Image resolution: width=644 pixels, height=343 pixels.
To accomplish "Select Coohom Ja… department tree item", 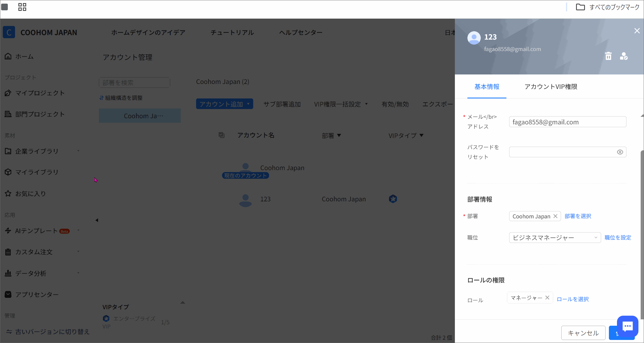I will (140, 116).
